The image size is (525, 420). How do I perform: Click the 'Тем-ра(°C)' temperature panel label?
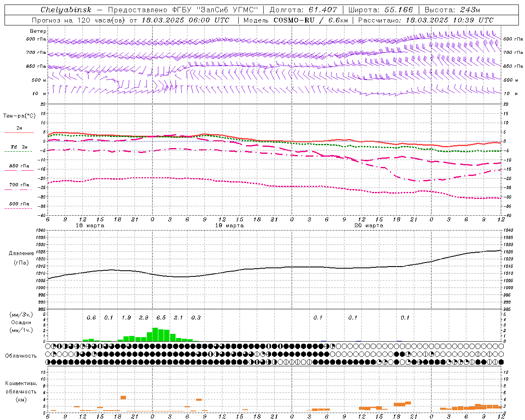tap(19, 116)
